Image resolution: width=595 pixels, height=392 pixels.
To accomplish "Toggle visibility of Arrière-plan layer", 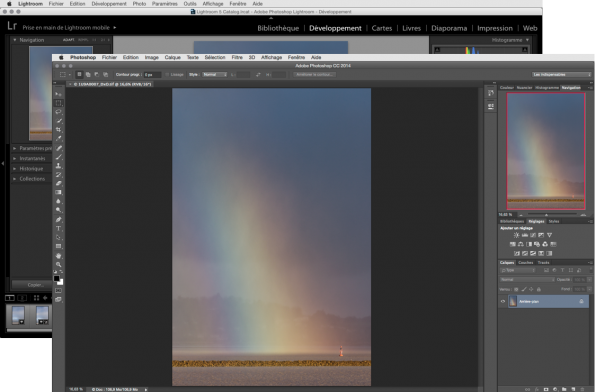I will (x=503, y=302).
